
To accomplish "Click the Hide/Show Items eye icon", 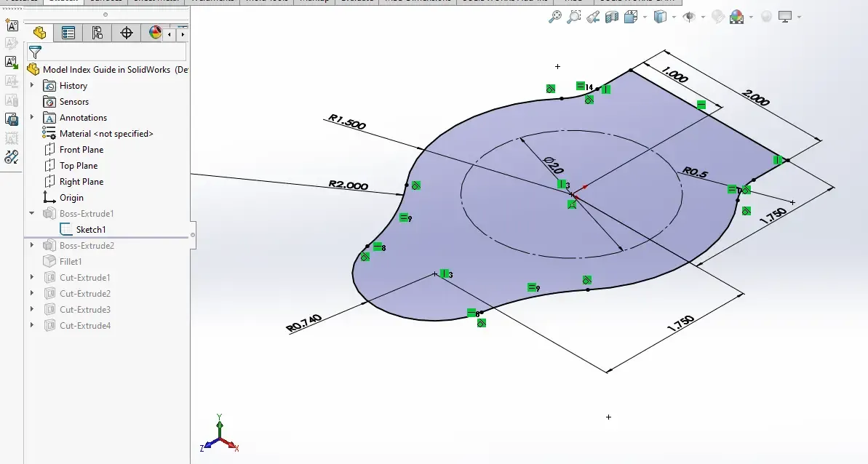I will click(689, 17).
